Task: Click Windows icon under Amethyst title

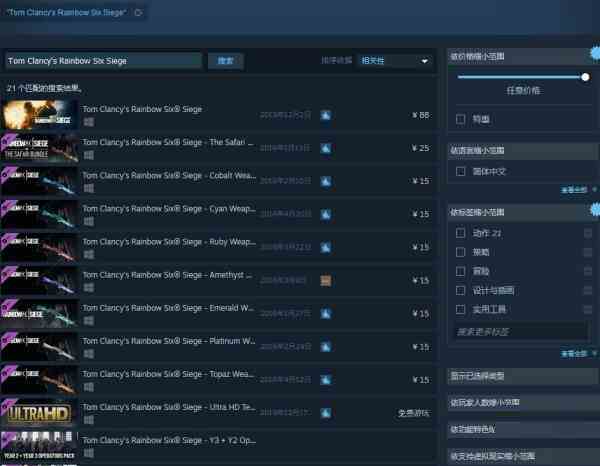Action: click(x=89, y=288)
